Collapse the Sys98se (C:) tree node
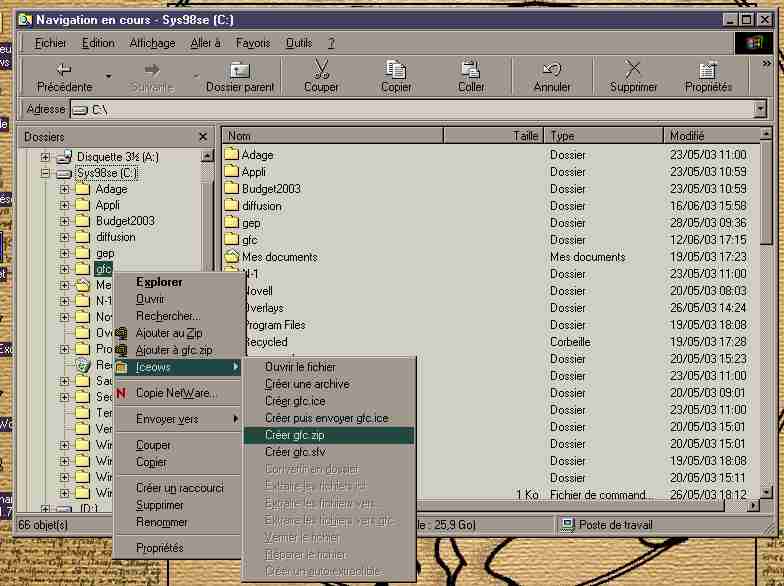The width and height of the screenshot is (784, 586). [x=45, y=173]
